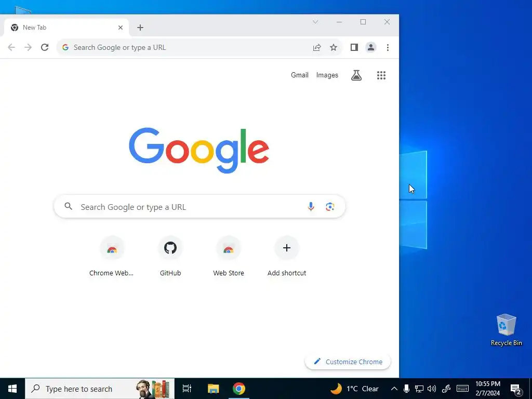Screen dimensions: 532x399
Task: Click the taskbar search box
Action: pyautogui.click(x=100, y=389)
